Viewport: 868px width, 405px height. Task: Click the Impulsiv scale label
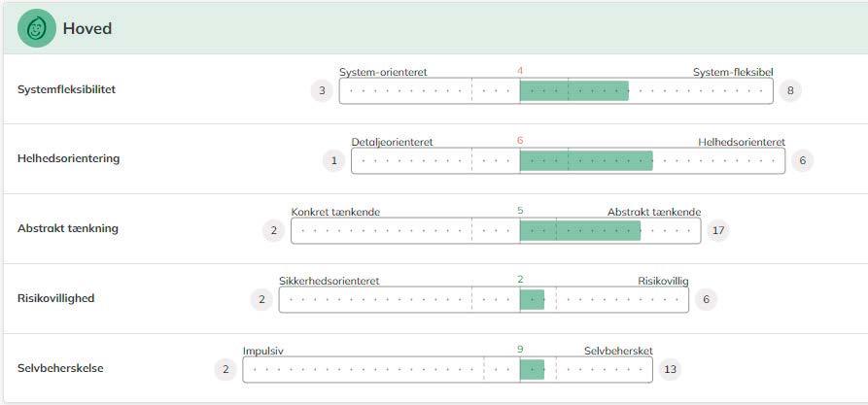(x=262, y=351)
